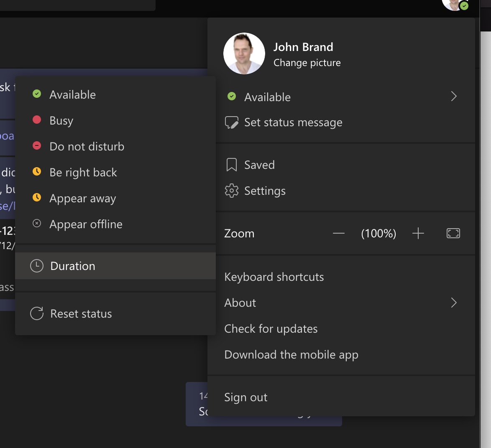Click the Appear away clock icon
Screen dimensions: 491x448
coord(37,197)
